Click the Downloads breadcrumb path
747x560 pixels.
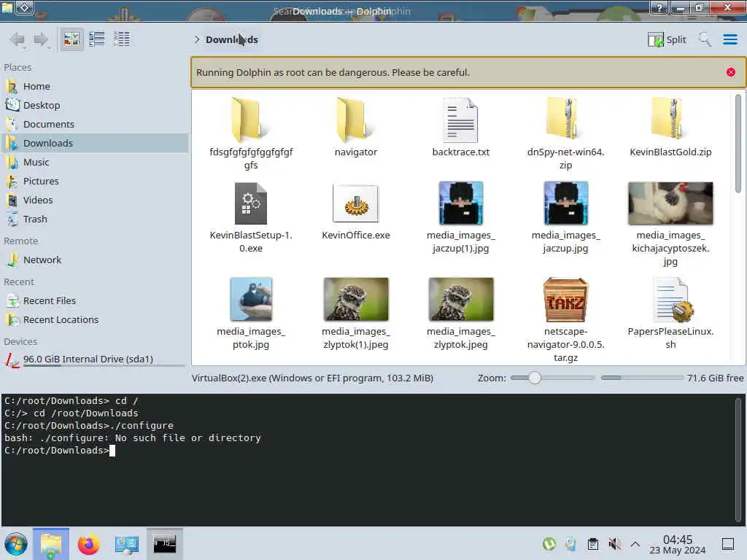pyautogui.click(x=232, y=39)
